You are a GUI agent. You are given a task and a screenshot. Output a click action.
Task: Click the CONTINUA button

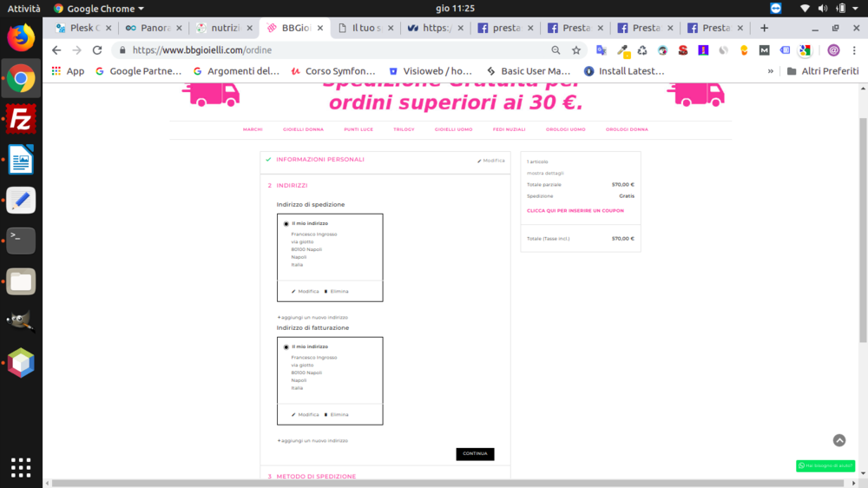[x=475, y=453]
